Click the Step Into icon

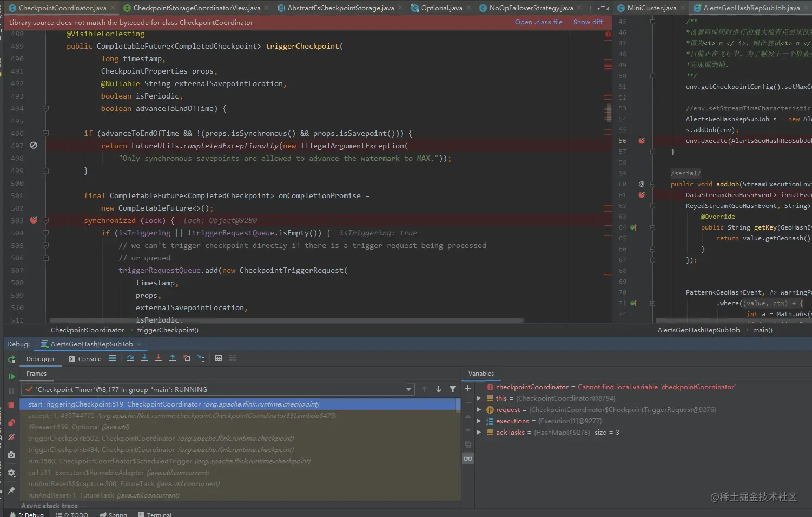(x=144, y=358)
